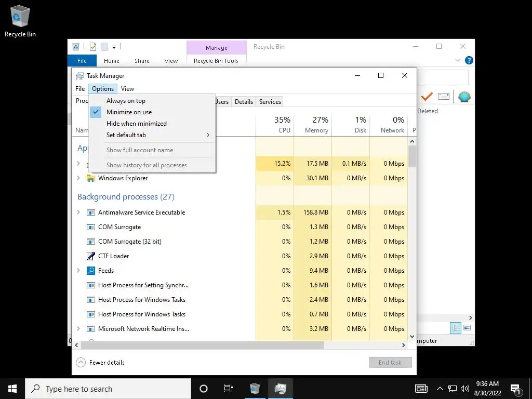Enable Hide when minimized option
Viewport: 532px width, 399px height.
pos(152,124)
